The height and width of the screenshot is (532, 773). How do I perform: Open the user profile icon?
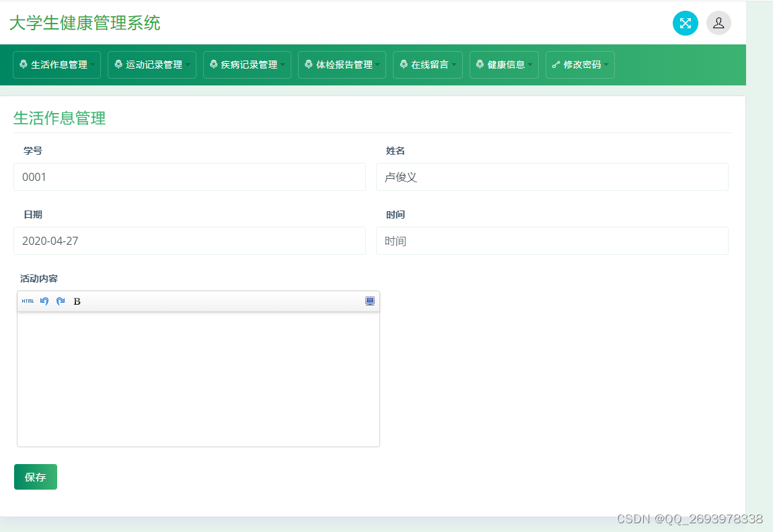click(719, 23)
